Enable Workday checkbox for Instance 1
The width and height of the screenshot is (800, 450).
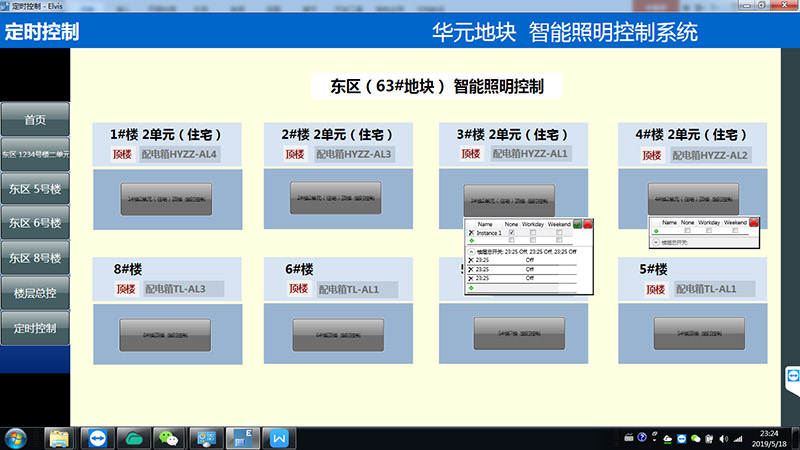tap(534, 232)
